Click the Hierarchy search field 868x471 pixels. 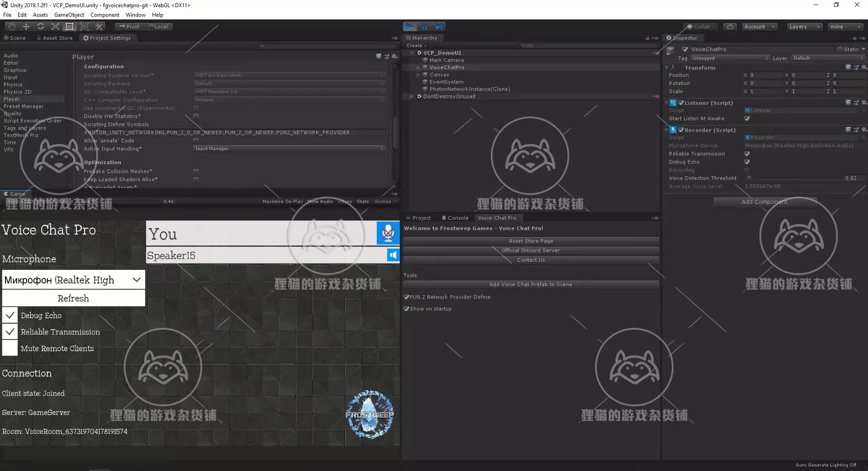pos(589,45)
